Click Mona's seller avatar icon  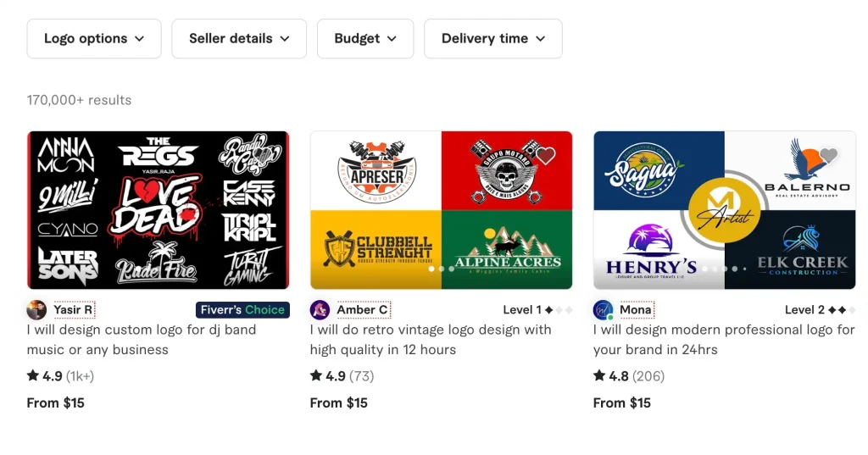pos(603,310)
